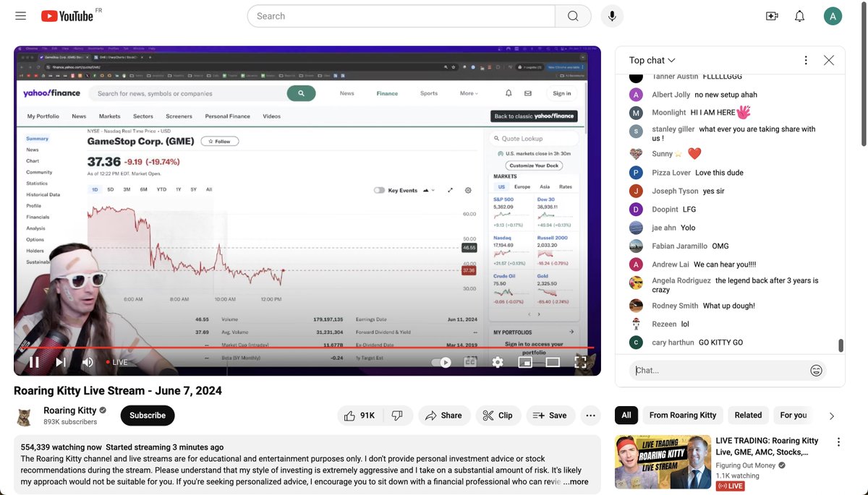Enter full screen mode
868x495 pixels.
point(580,362)
